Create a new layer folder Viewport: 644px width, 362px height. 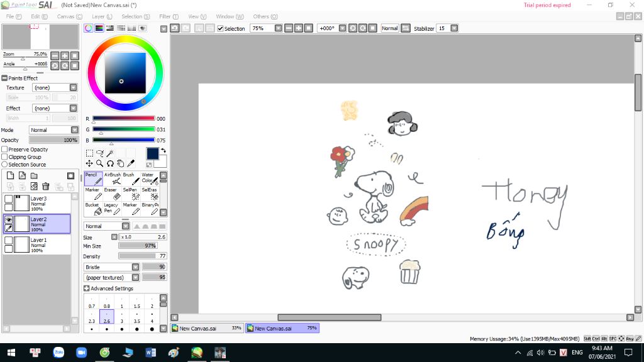click(34, 176)
